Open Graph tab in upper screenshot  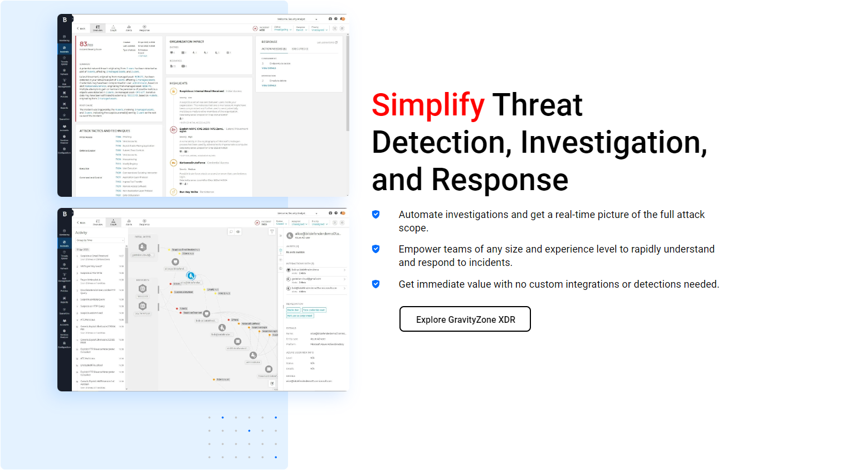click(x=113, y=28)
